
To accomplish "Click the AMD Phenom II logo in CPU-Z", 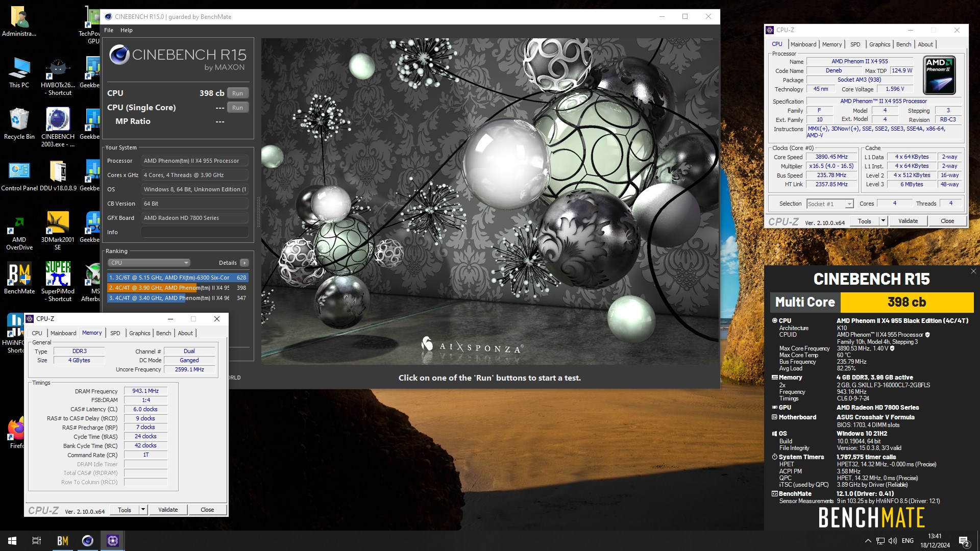I will 939,76.
